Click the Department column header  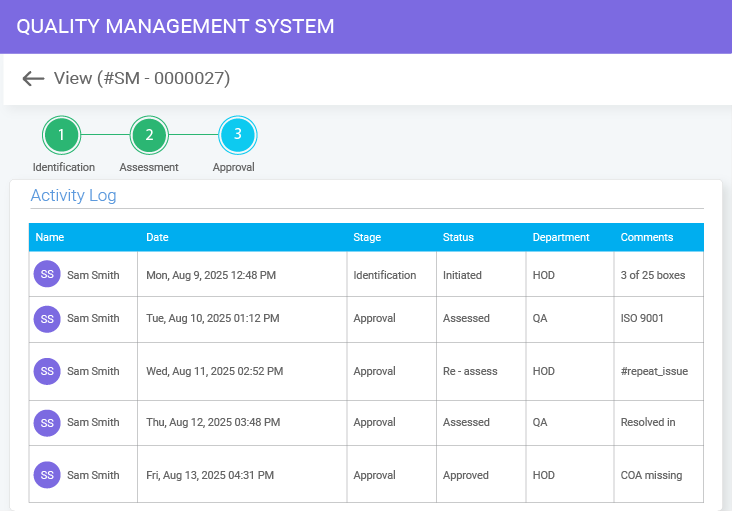pyautogui.click(x=561, y=237)
